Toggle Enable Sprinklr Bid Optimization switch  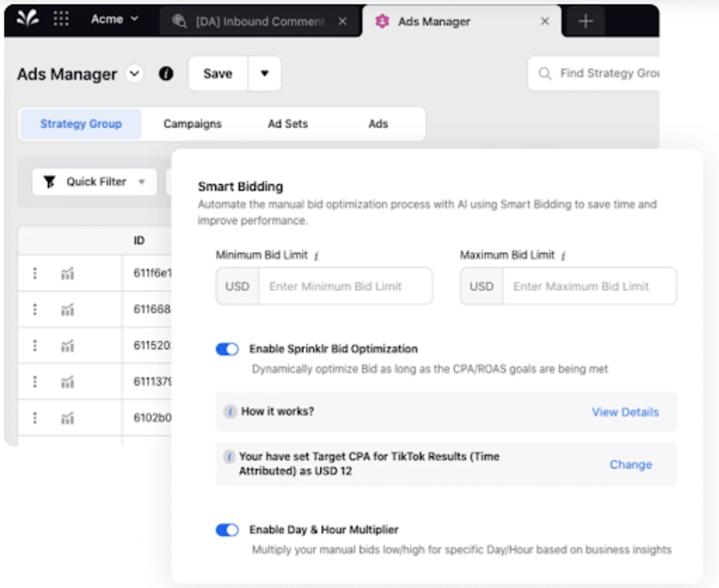227,349
